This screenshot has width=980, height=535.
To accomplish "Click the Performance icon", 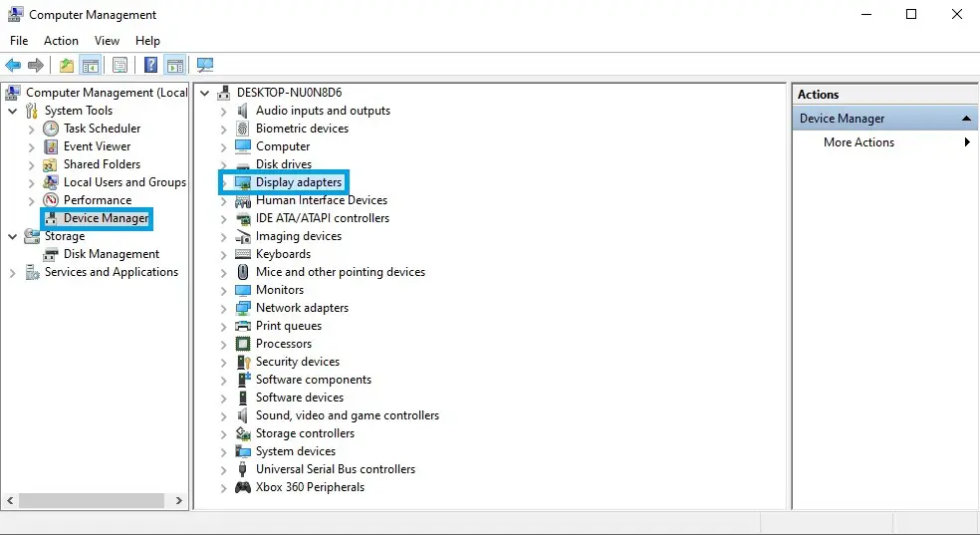I will point(51,200).
